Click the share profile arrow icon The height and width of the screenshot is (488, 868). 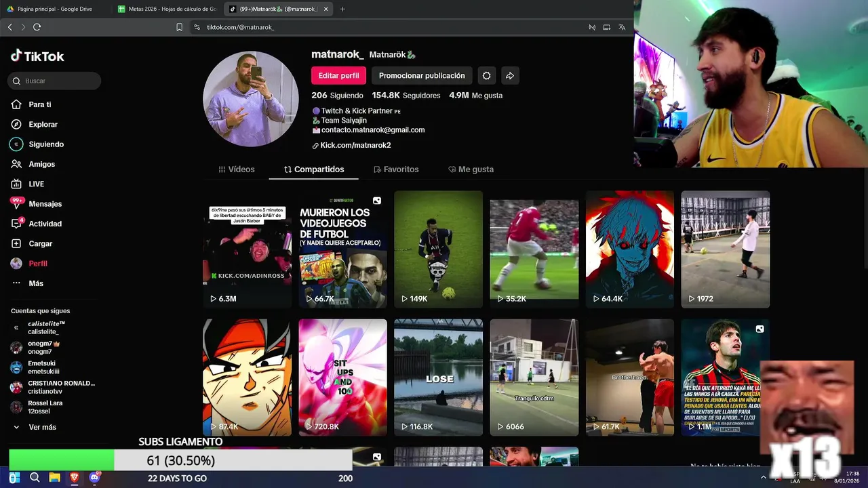510,76
